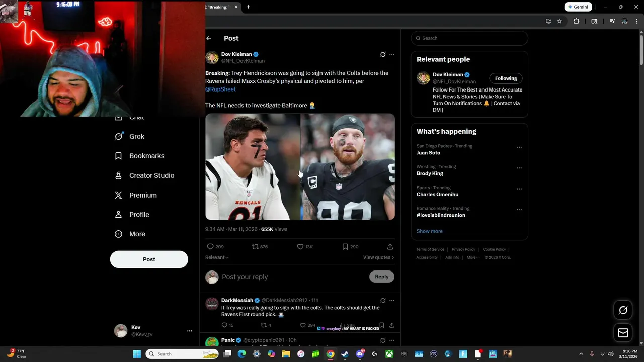The width and height of the screenshot is (644, 362).
Task: Open the weather widget showing 77°F
Action: click(17, 354)
